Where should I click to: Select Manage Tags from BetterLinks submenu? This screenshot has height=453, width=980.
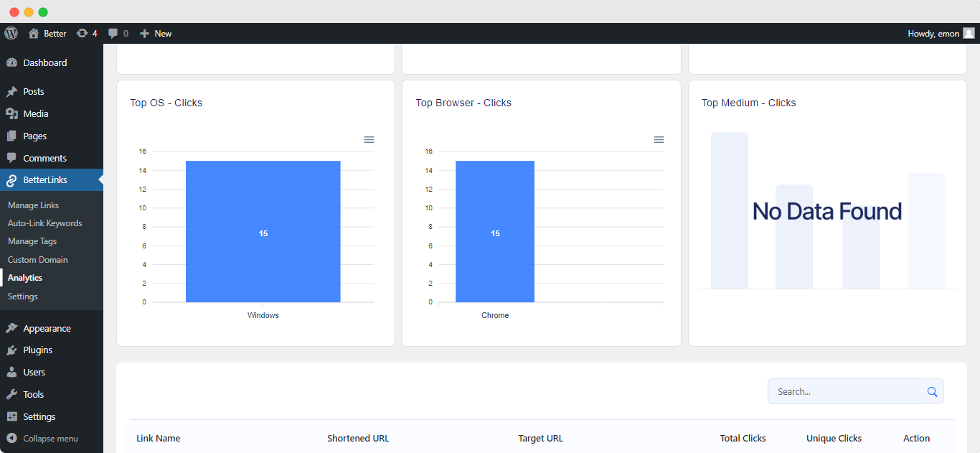coord(33,241)
